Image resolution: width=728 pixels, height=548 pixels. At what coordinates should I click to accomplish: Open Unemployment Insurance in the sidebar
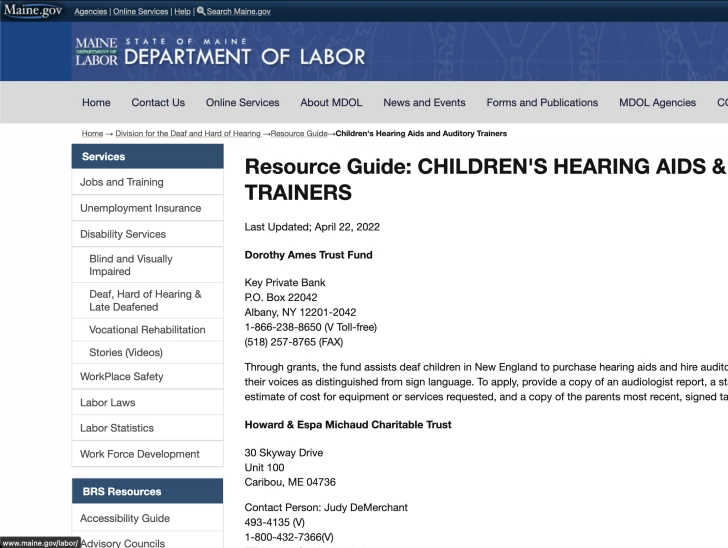[140, 208]
